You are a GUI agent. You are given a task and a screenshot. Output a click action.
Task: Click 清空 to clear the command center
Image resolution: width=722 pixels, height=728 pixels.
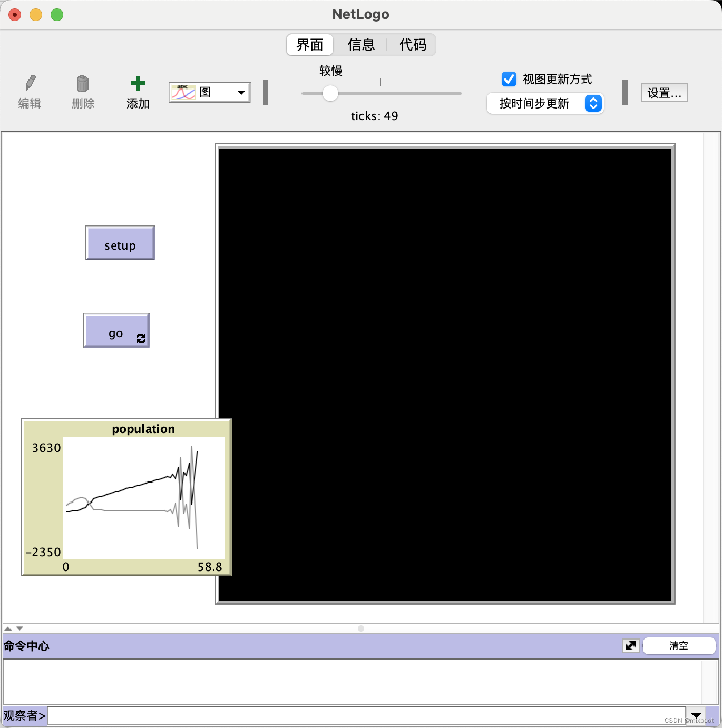[x=679, y=645]
